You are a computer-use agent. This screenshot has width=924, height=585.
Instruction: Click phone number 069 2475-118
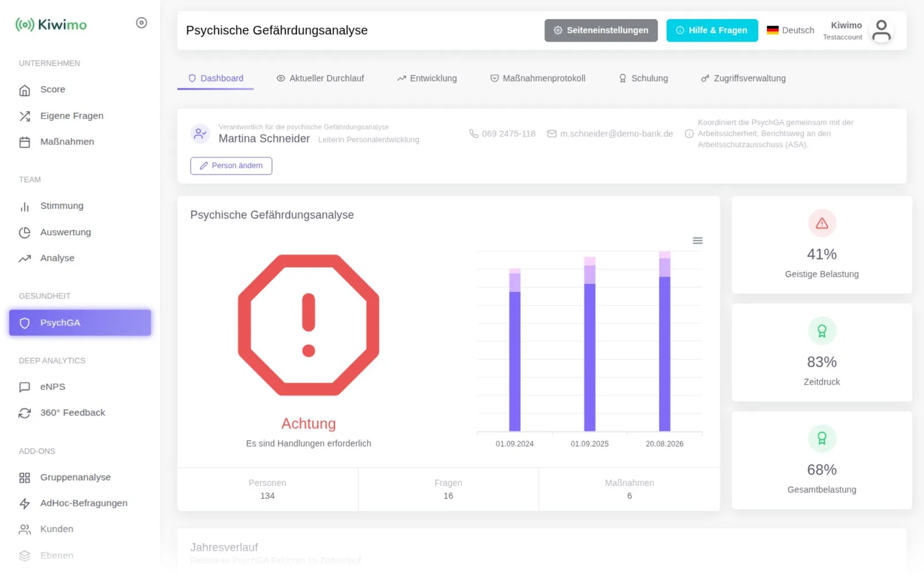502,134
